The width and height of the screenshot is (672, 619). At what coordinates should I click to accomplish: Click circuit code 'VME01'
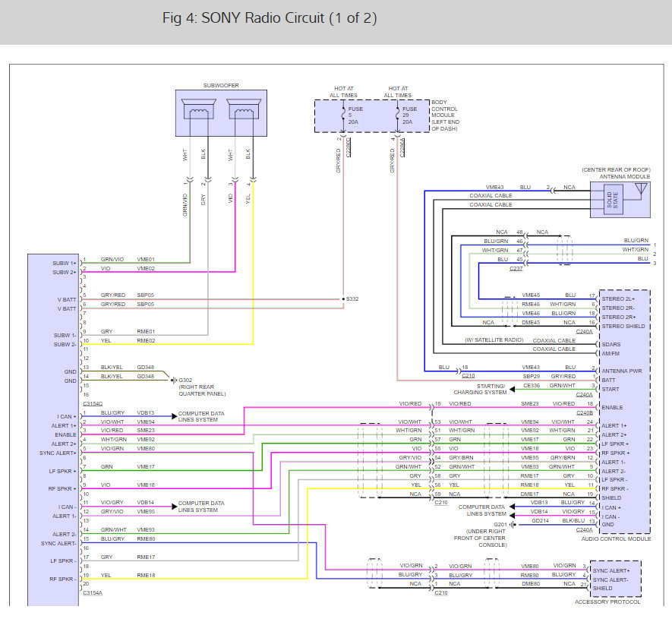point(146,259)
